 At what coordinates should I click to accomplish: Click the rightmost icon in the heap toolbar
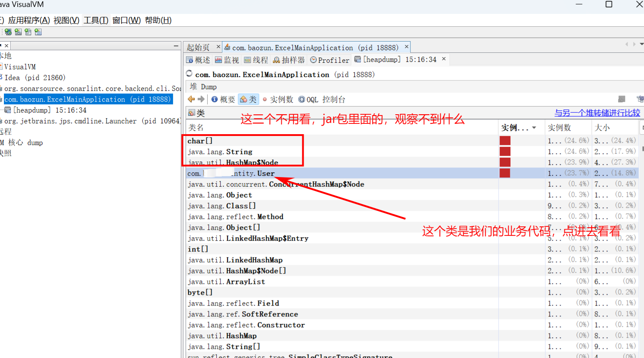pos(640,99)
